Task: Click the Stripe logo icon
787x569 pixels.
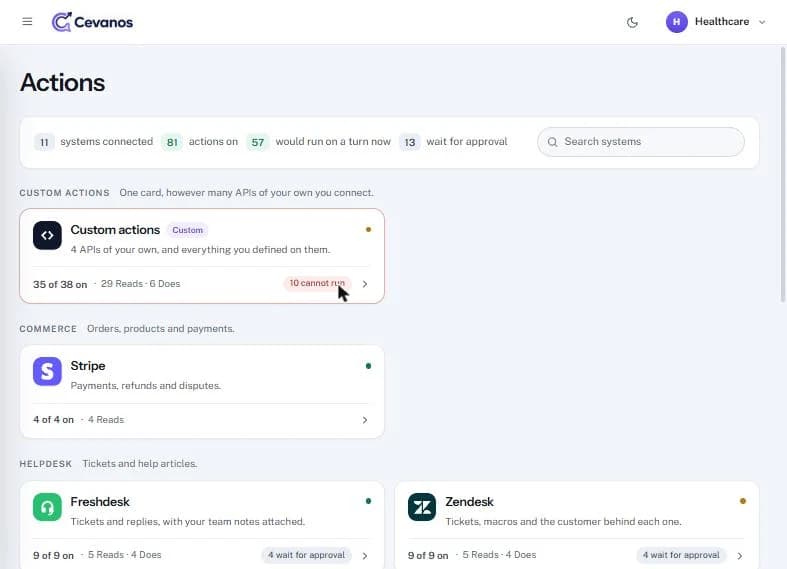Action: coord(47,371)
